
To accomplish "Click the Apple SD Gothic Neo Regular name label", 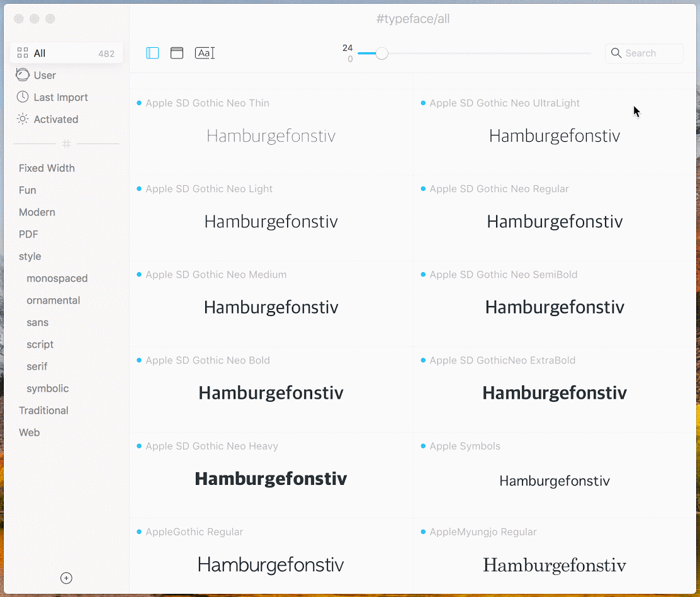I will (499, 189).
